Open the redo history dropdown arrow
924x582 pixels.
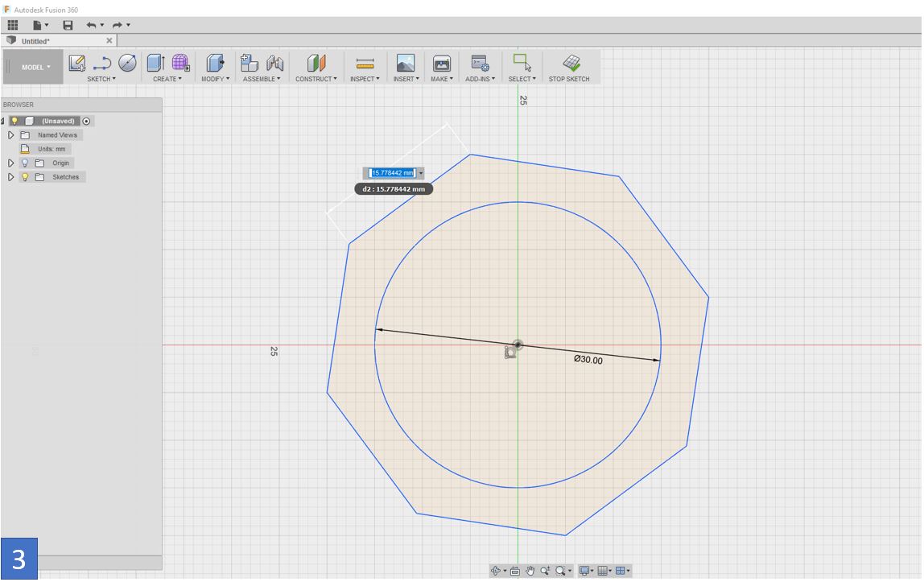click(x=128, y=25)
